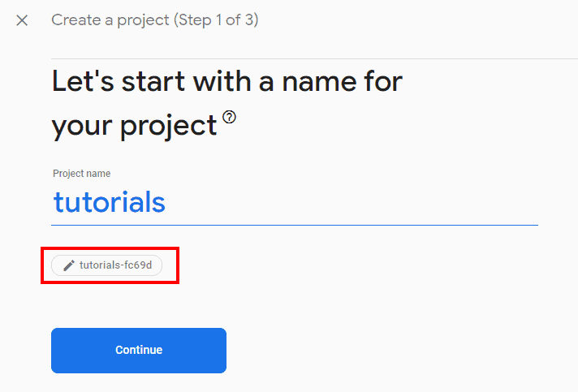
Task: Click empty space right of tutorials text
Action: 350,203
